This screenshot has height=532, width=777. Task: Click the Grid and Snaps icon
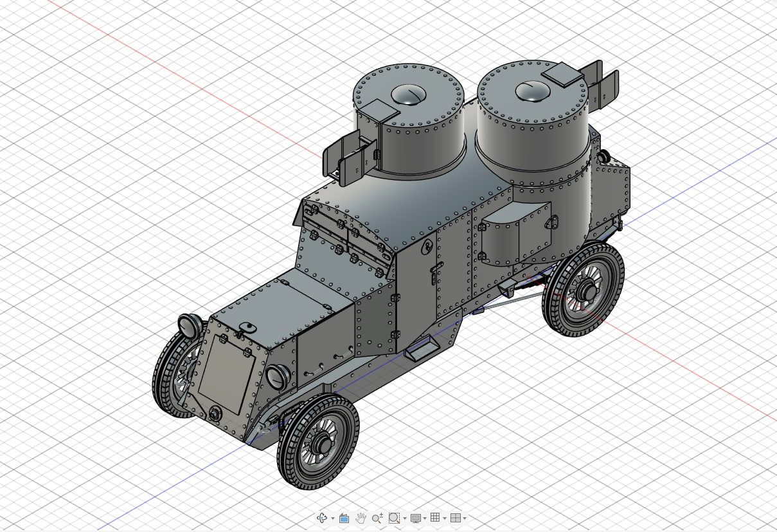pyautogui.click(x=435, y=518)
